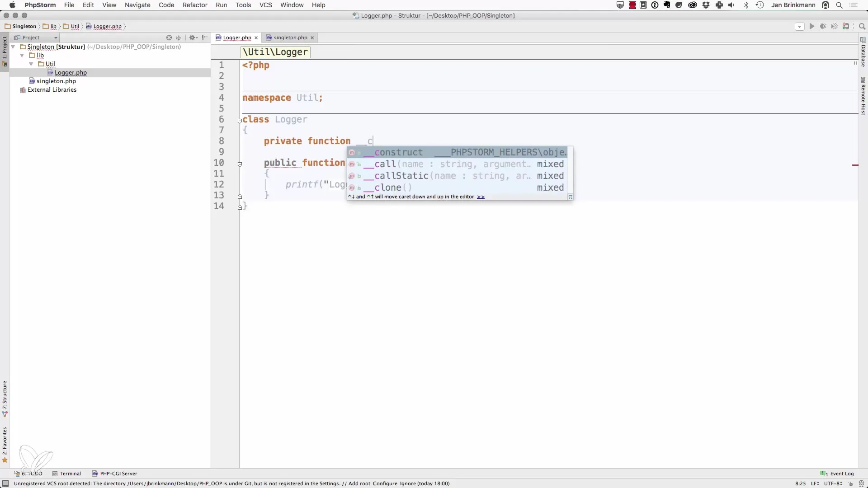Hide the Project tool window
Viewport: 868px width, 488px height.
click(205, 38)
